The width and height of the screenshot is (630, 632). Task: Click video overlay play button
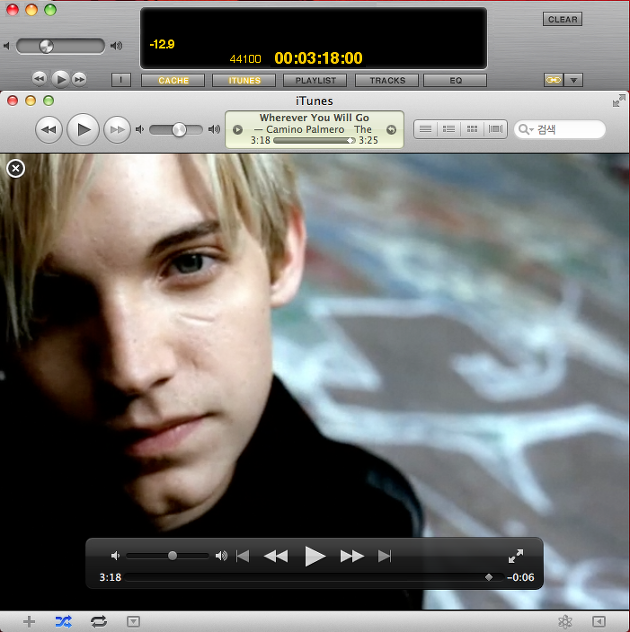[x=314, y=556]
